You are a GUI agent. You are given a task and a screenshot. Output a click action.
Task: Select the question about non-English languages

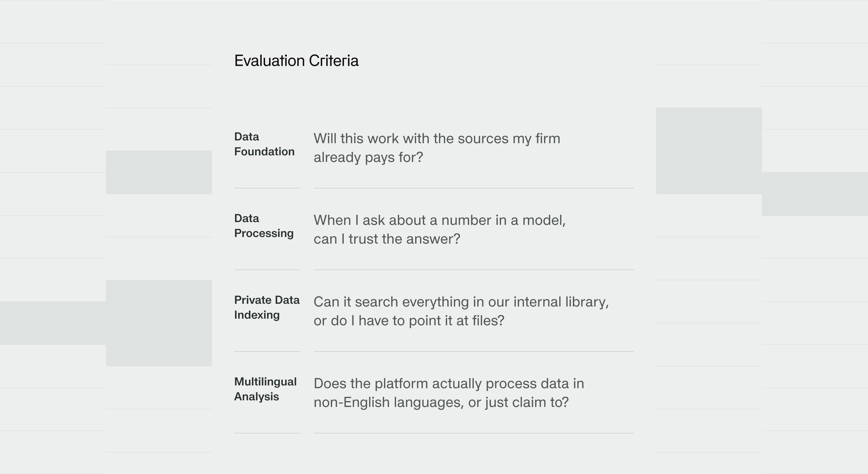click(x=448, y=393)
